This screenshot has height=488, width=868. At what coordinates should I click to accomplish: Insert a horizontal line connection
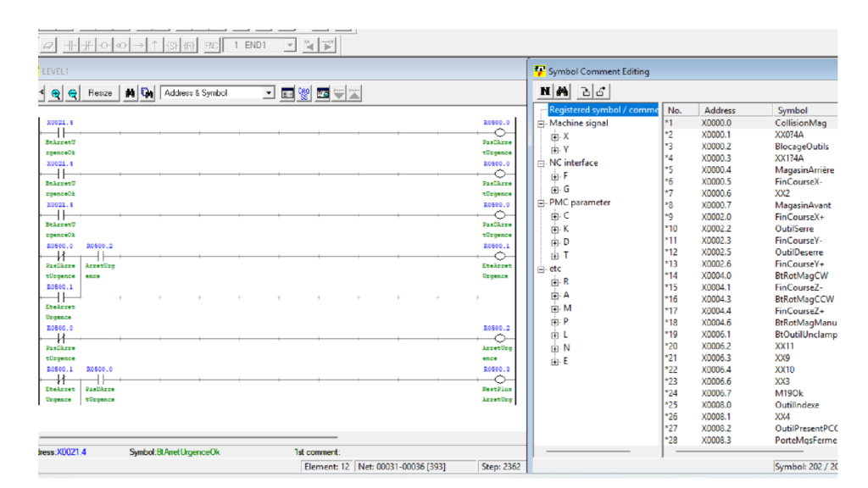coord(138,46)
